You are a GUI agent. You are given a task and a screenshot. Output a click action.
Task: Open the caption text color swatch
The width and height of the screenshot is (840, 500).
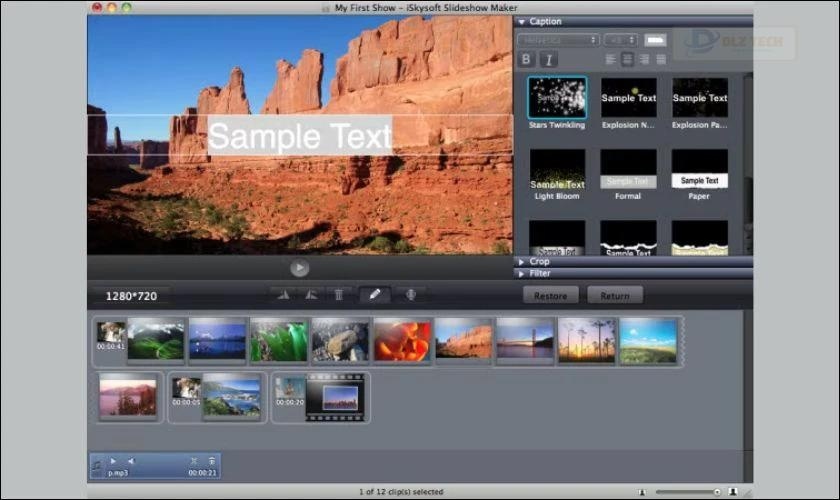pos(655,40)
